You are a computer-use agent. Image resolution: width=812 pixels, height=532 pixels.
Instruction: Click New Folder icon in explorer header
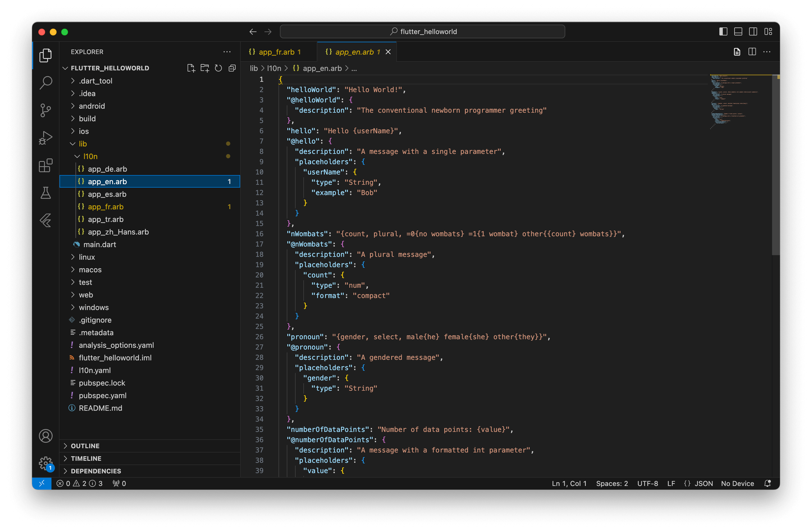click(205, 68)
